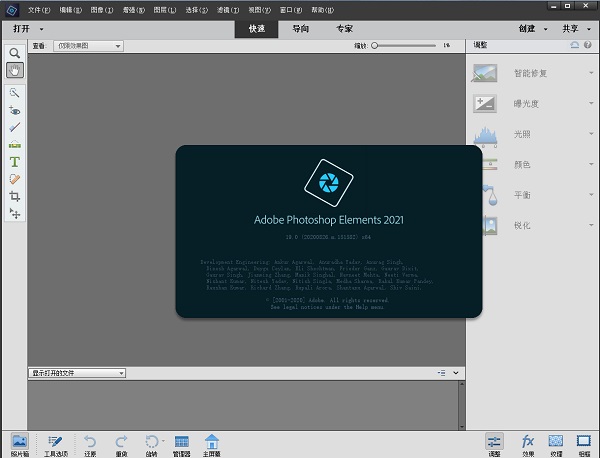Image resolution: width=600 pixels, height=458 pixels.
Task: Open the 相框 frames panel
Action: 584,445
